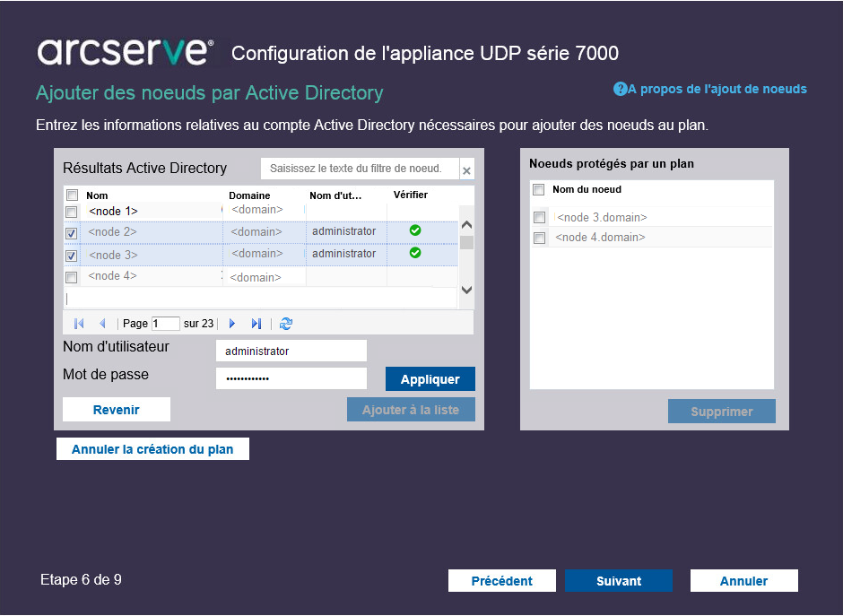
Task: Go to first page of results
Action: (79, 324)
